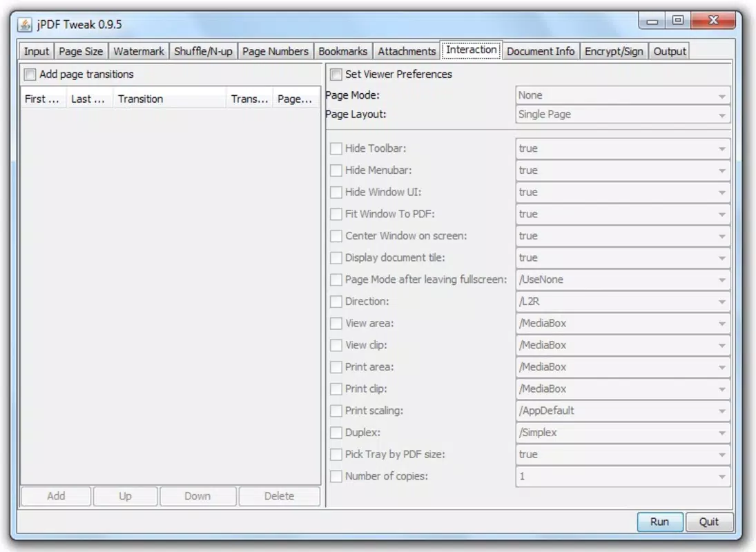The image size is (756, 552).
Task: Check Pick Tray by PDF size
Action: pyautogui.click(x=336, y=454)
